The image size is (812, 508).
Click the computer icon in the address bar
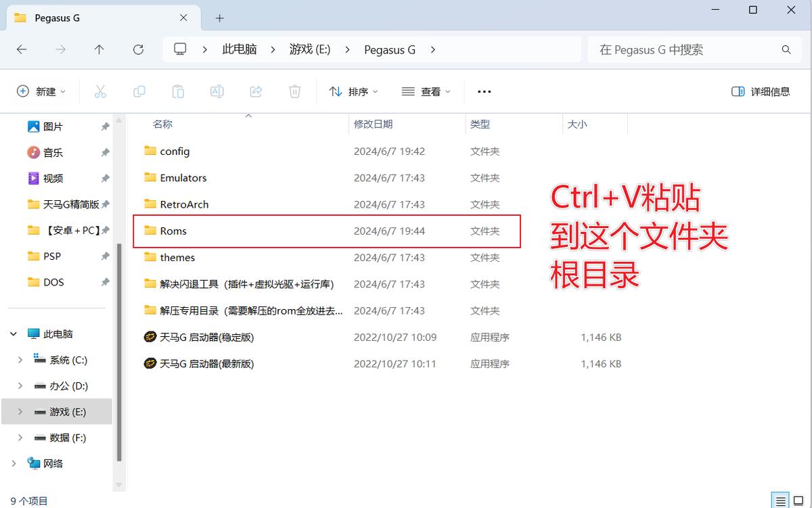(179, 49)
